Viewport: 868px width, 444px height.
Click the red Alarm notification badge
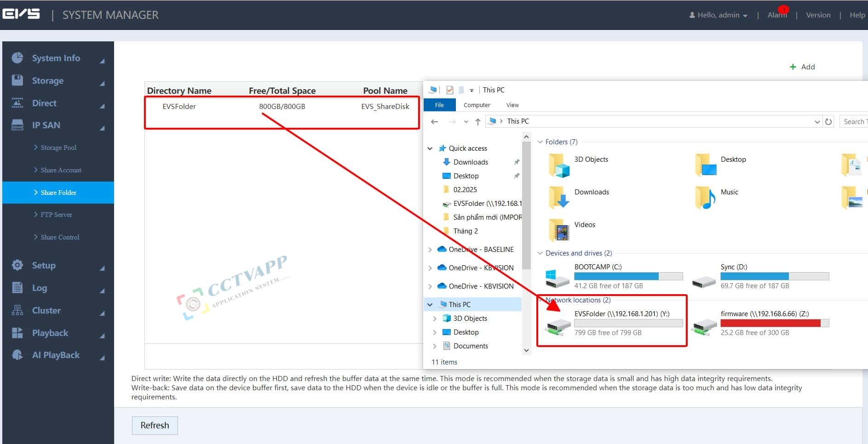(784, 10)
